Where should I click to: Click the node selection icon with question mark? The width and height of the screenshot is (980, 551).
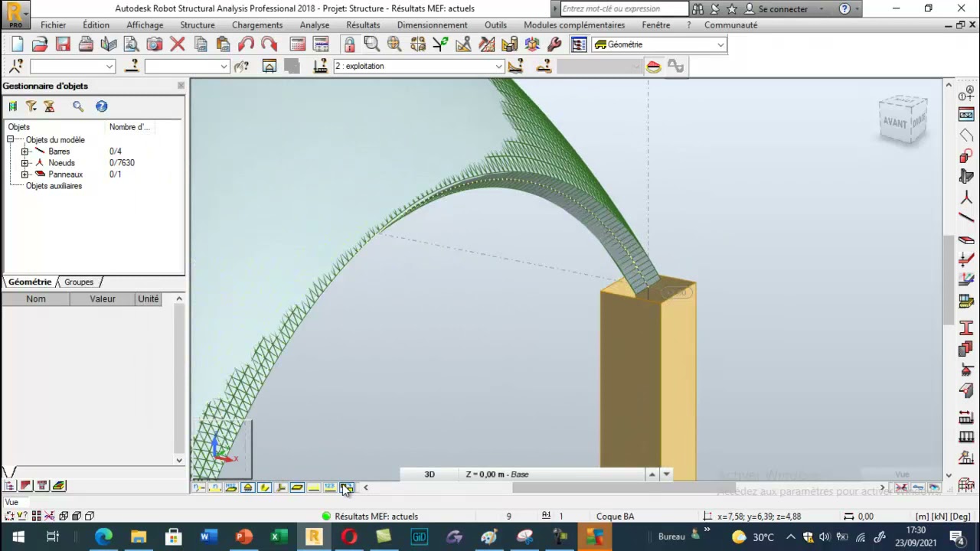pyautogui.click(x=17, y=66)
